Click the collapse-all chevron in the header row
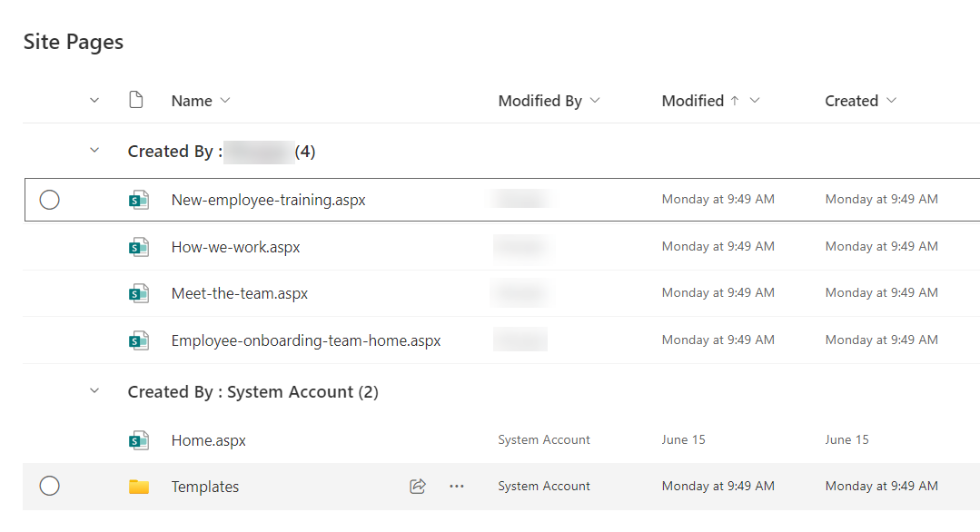This screenshot has height=532, width=980. point(94,100)
